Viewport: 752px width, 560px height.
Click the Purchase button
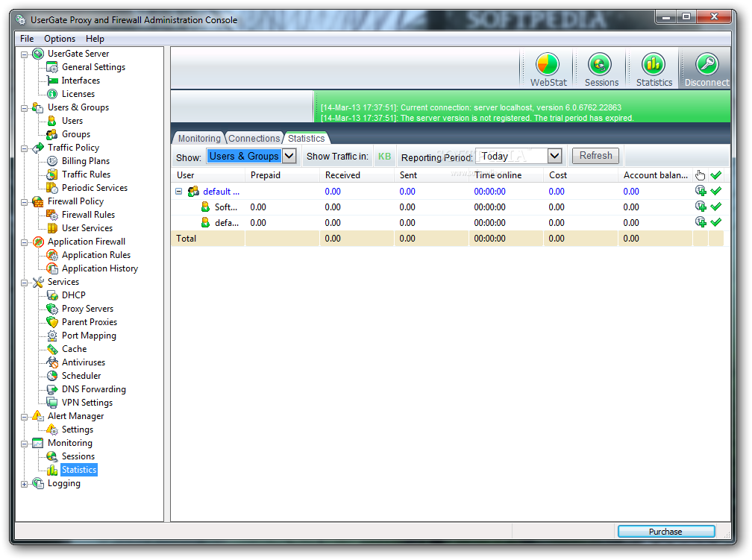[x=665, y=531]
